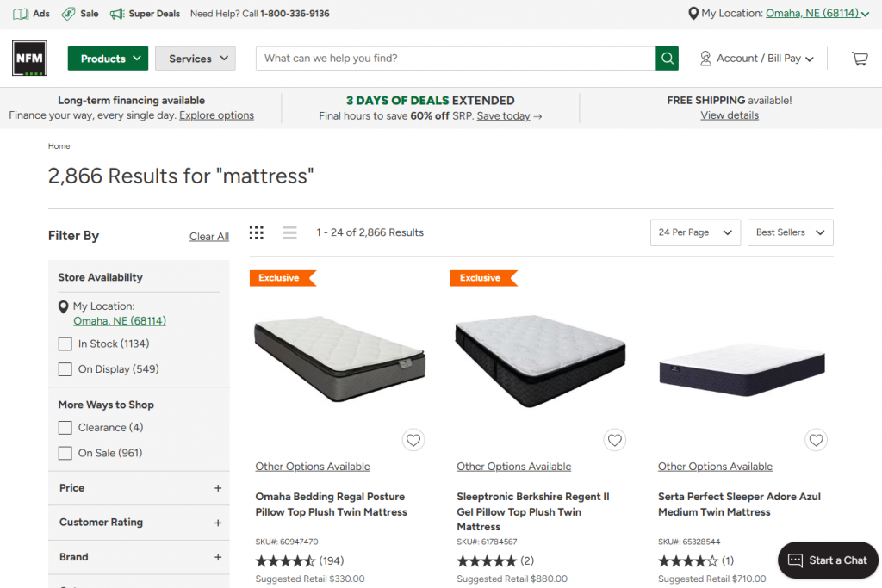Click Suggested Retail $880.00 price
The image size is (882, 588).
(x=512, y=579)
